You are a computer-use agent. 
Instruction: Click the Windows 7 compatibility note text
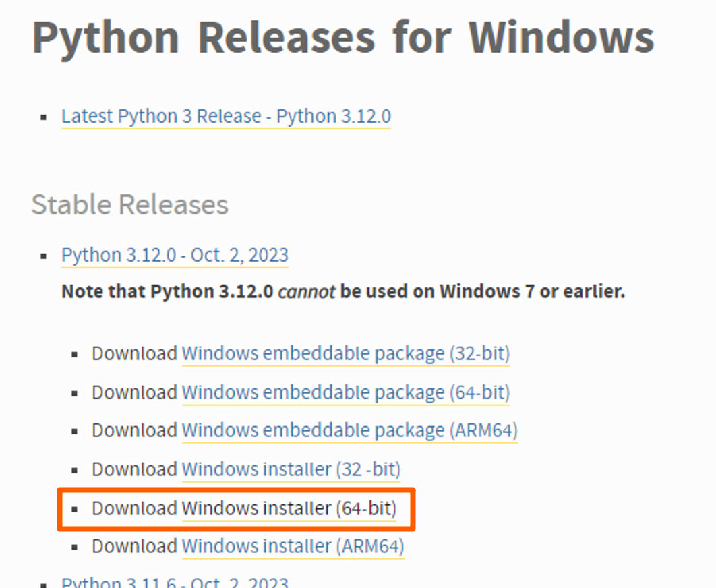point(342,291)
